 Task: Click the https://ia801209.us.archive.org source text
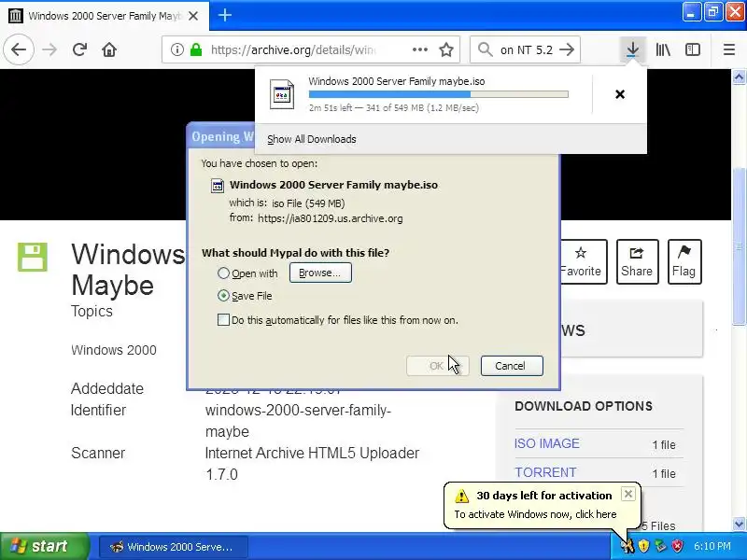331,218
